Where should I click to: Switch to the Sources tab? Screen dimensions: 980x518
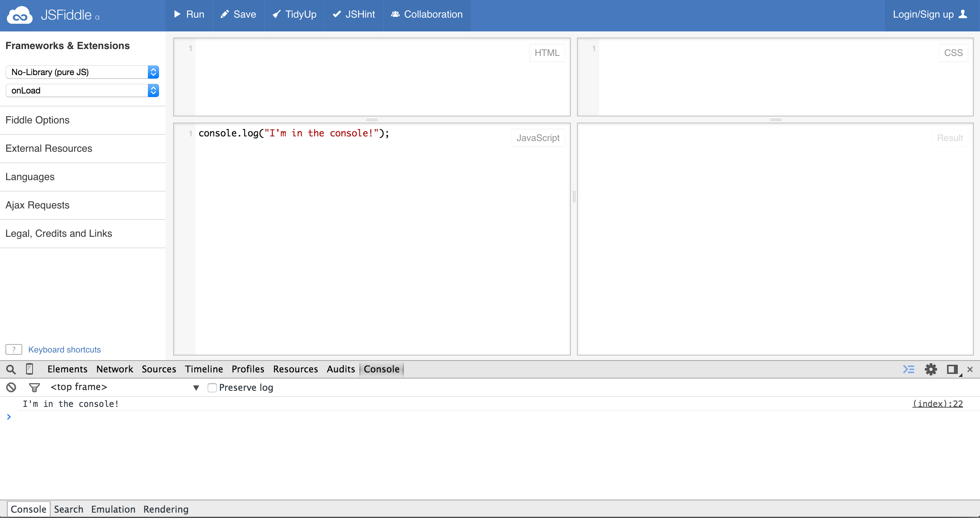(159, 369)
